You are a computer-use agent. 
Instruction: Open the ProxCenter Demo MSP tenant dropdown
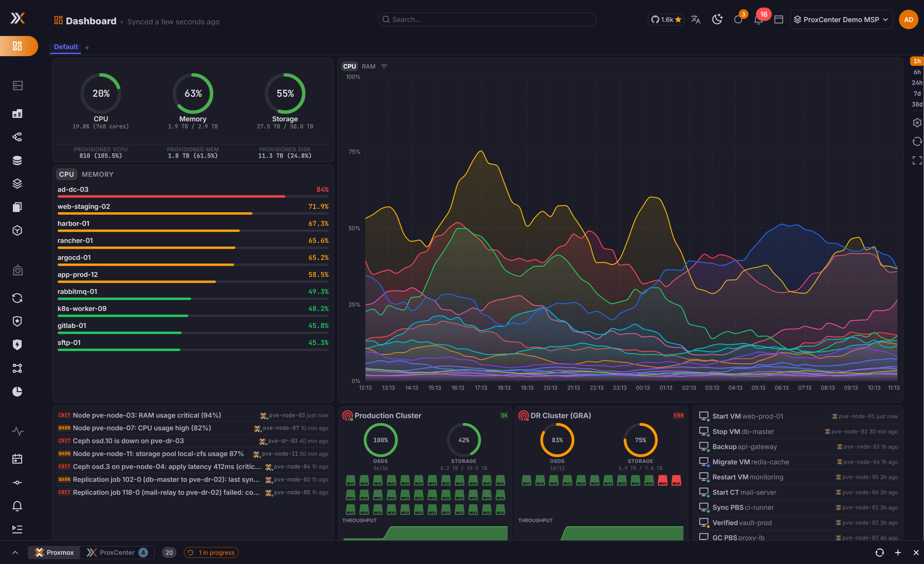point(841,19)
